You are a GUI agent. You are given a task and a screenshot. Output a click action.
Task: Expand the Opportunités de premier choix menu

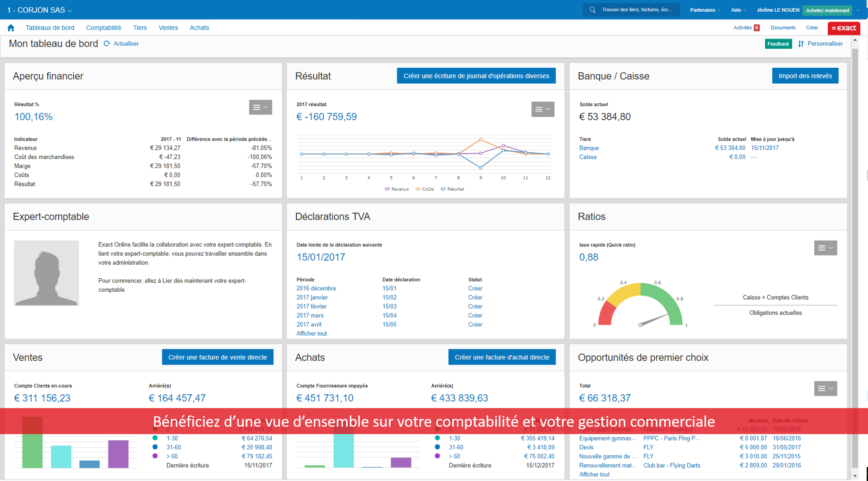click(825, 388)
